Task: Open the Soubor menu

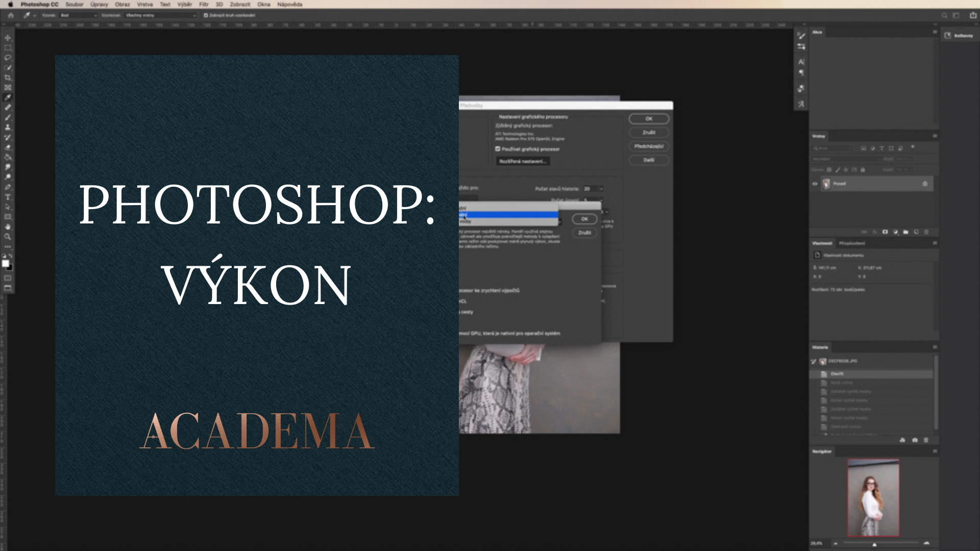Action: [75, 4]
